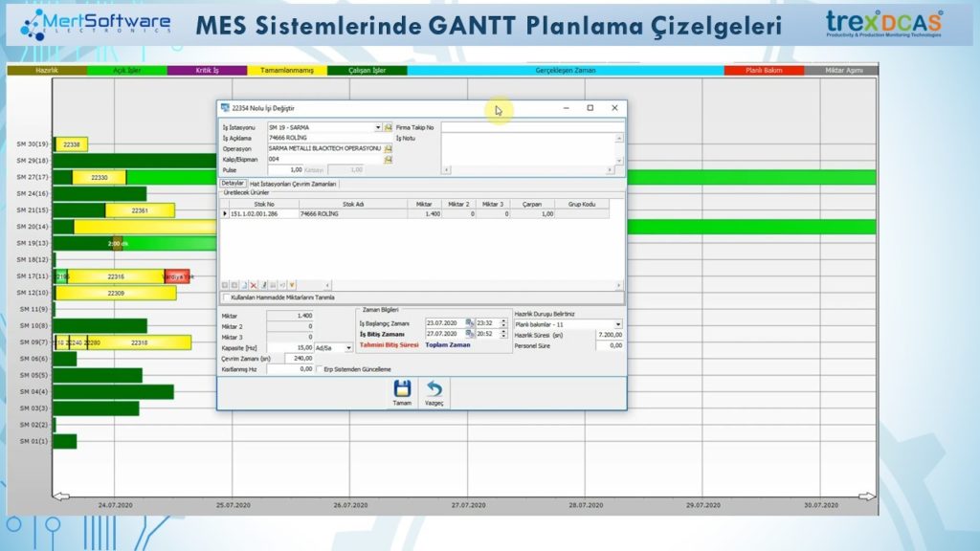Enable Kullanılan Hammadde Miktarlarını Tanımla checkbox
980x551 pixels.
pyautogui.click(x=226, y=298)
